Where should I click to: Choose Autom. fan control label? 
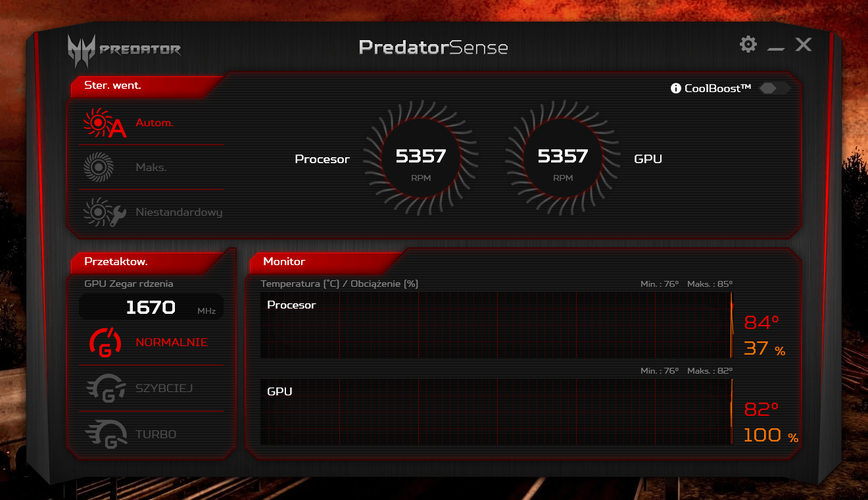(155, 123)
